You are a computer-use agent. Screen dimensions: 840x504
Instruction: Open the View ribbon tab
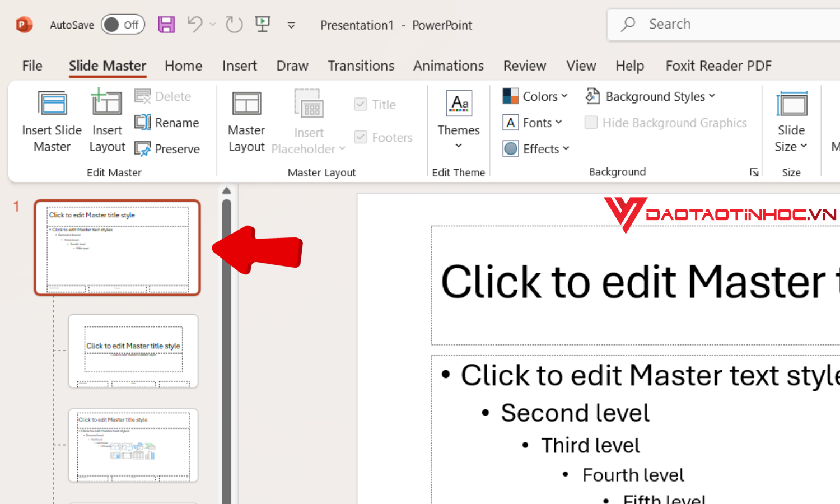[x=581, y=66]
